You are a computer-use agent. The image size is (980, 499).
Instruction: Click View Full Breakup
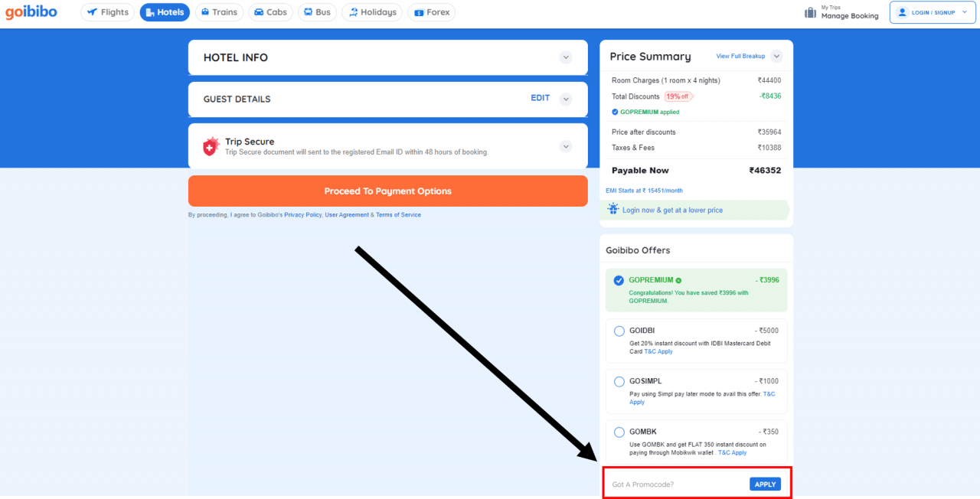click(x=740, y=57)
